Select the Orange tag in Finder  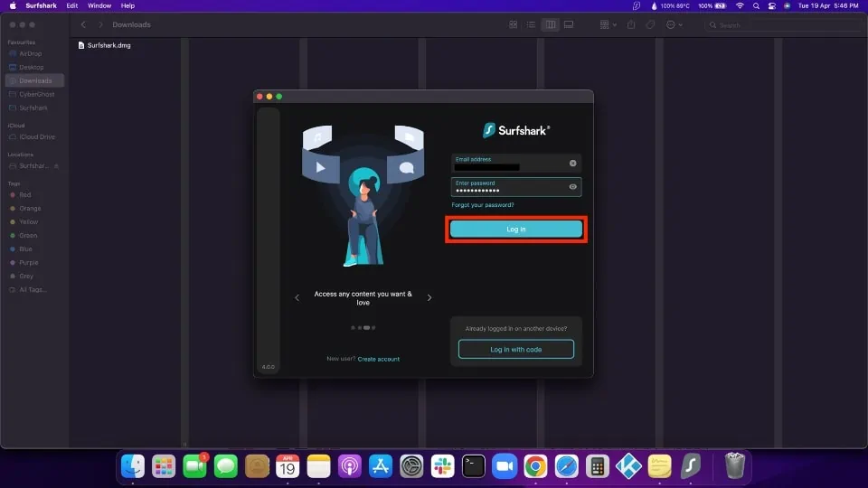point(34,208)
